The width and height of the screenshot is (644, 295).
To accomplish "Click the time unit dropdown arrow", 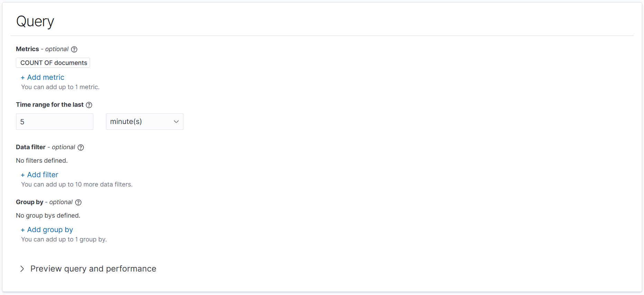I will coord(176,122).
